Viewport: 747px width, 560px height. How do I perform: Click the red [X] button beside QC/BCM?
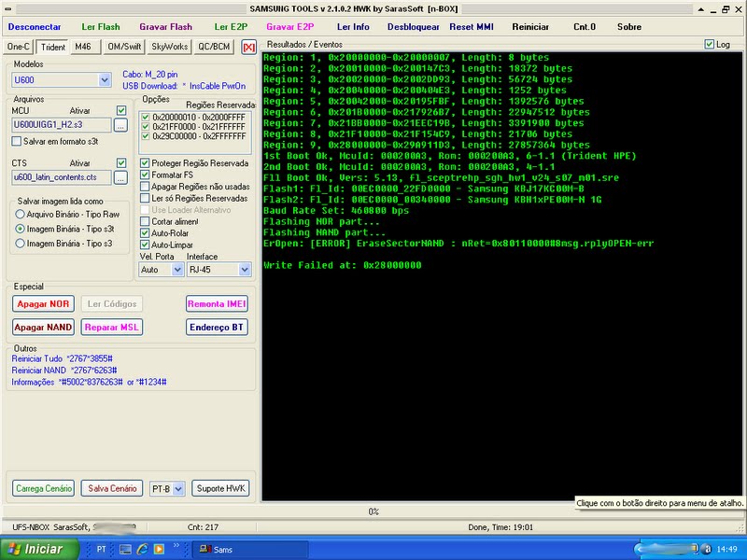[x=248, y=47]
